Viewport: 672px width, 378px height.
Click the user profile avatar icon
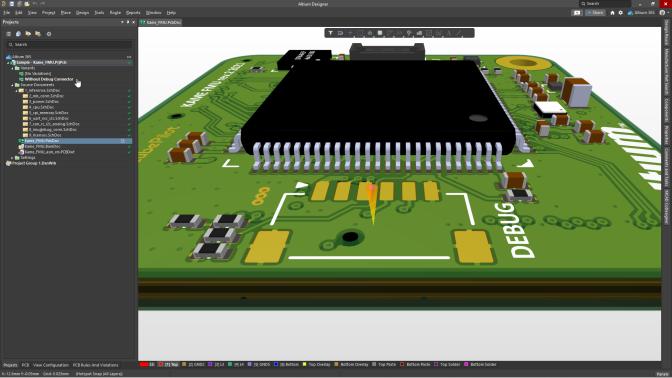click(x=663, y=13)
